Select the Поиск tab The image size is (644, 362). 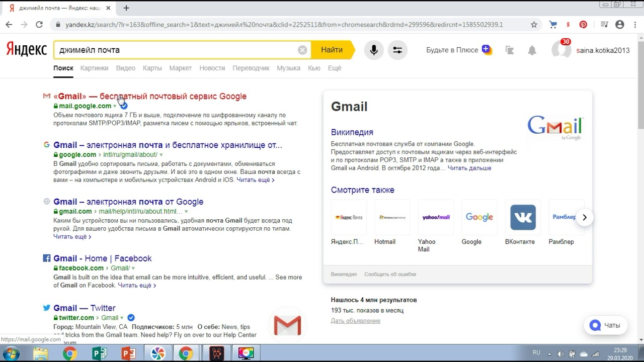click(63, 68)
